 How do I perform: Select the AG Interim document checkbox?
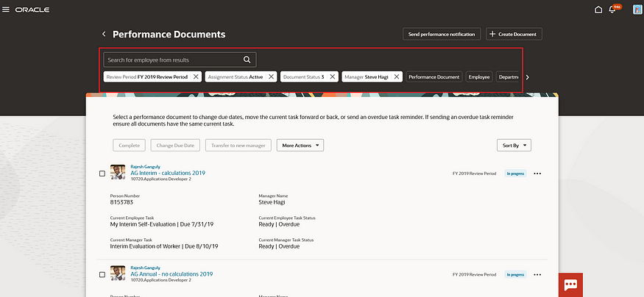click(102, 173)
